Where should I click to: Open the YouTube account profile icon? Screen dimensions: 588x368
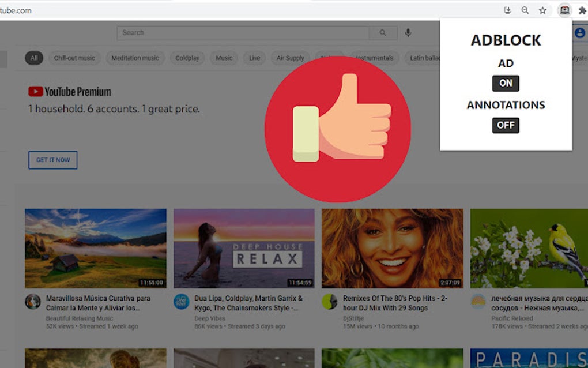[579, 33]
